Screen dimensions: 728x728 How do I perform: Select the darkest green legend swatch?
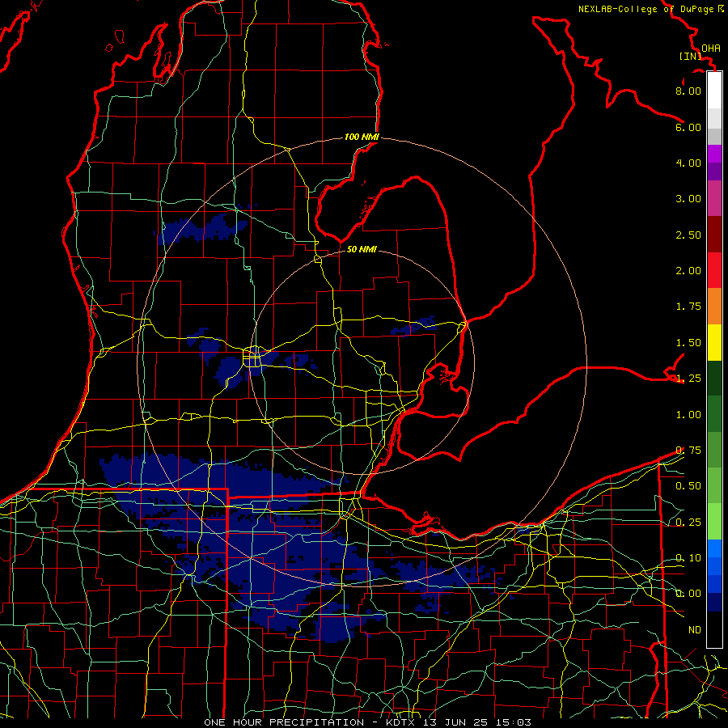point(714,379)
